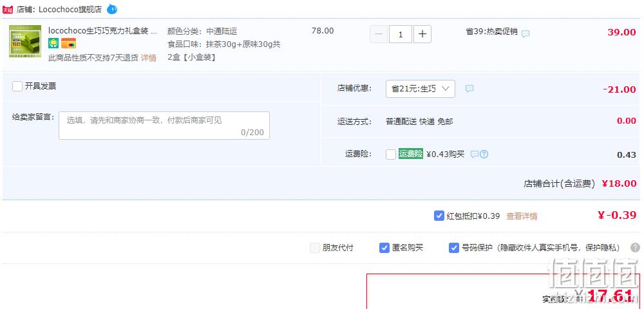Click the ¥-0.39 red envelope amount
644x309 pixels.
(617, 215)
